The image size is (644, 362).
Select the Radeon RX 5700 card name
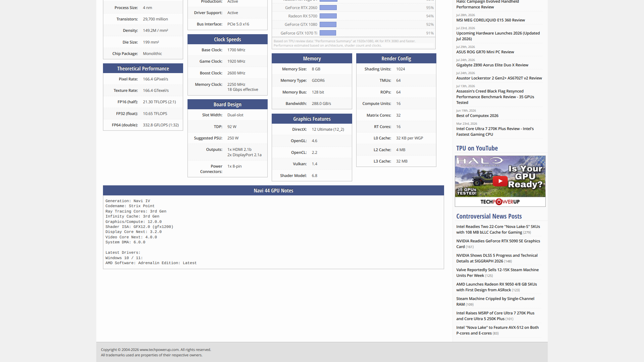click(303, 16)
